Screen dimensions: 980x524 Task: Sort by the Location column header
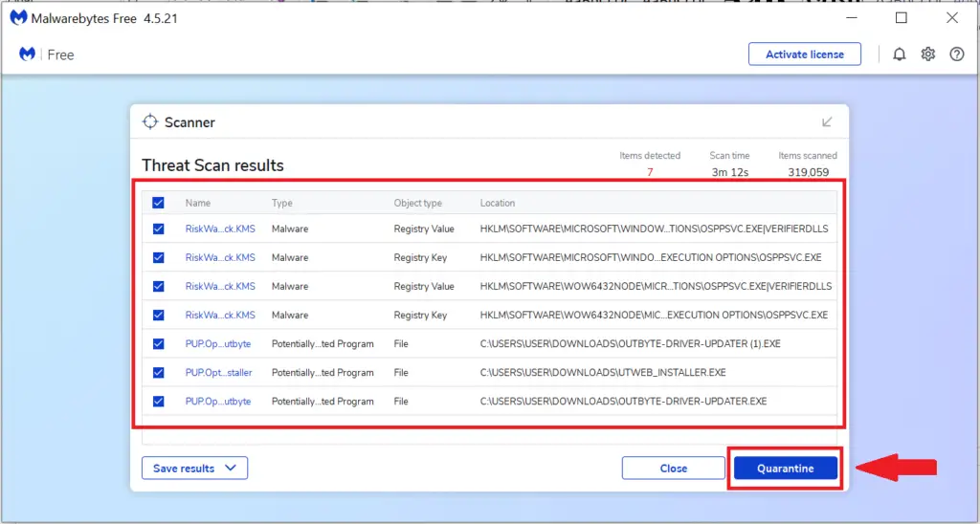coord(498,203)
